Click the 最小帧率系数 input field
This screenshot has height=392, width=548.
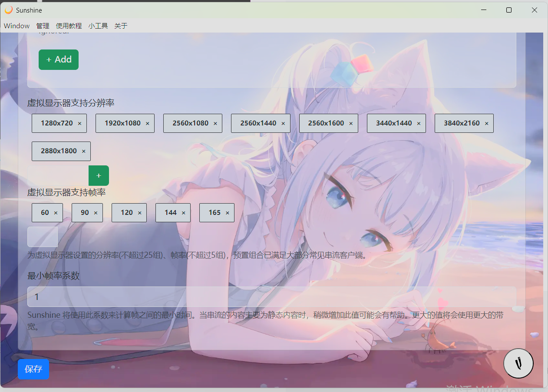(272, 297)
